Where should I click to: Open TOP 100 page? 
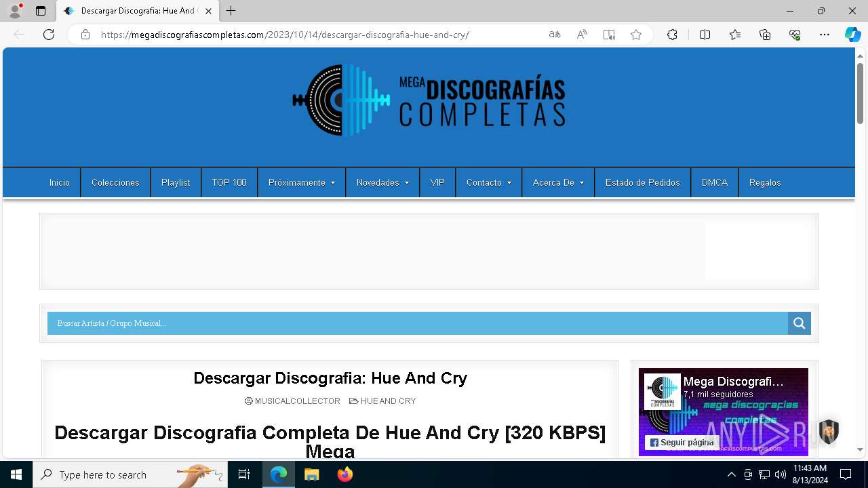coord(229,182)
